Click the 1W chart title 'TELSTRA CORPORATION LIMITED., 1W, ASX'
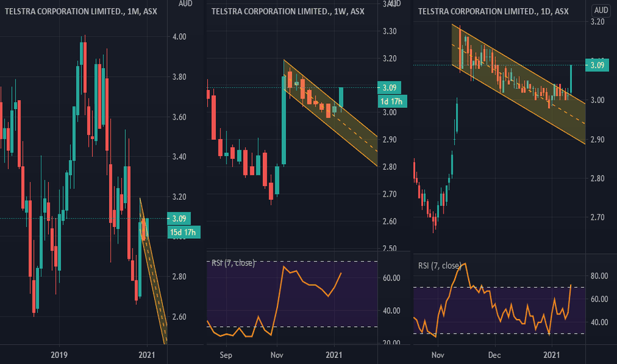The image size is (617, 364). [x=288, y=11]
